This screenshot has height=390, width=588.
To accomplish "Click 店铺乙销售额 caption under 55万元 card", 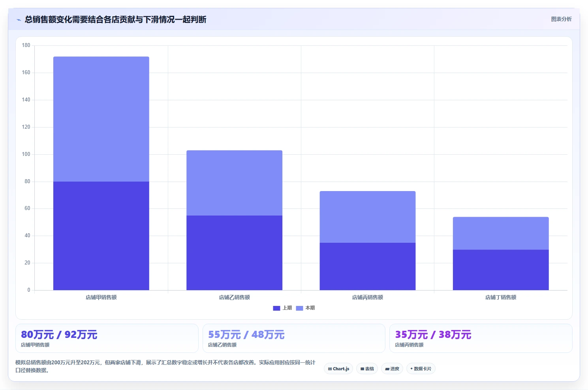I will pos(222,345).
